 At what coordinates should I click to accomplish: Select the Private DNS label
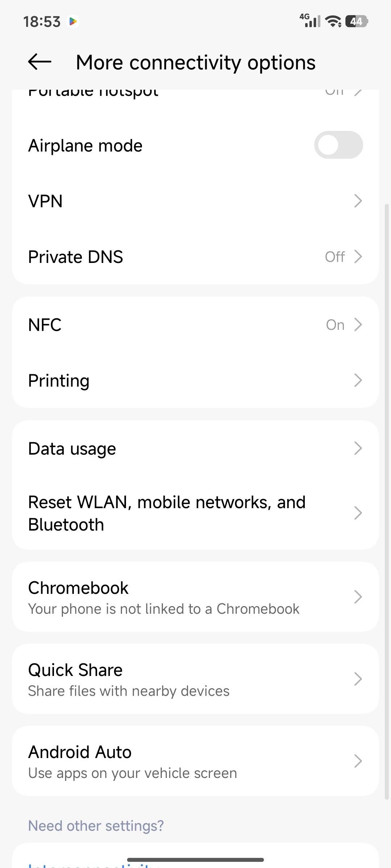[76, 257]
